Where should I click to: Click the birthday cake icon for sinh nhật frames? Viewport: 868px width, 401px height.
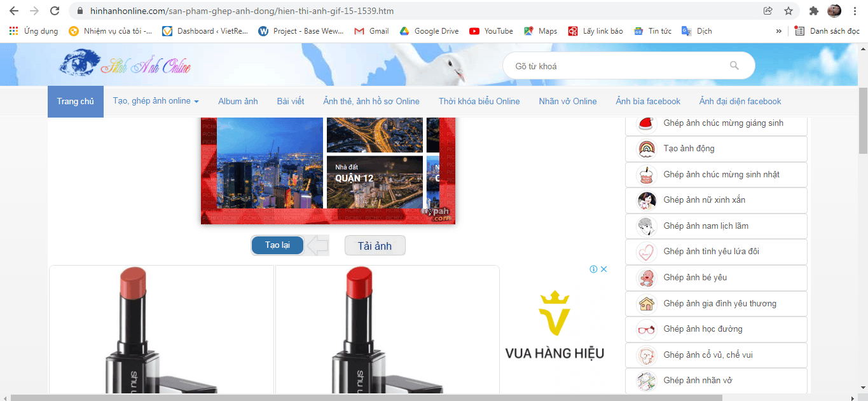pos(646,174)
